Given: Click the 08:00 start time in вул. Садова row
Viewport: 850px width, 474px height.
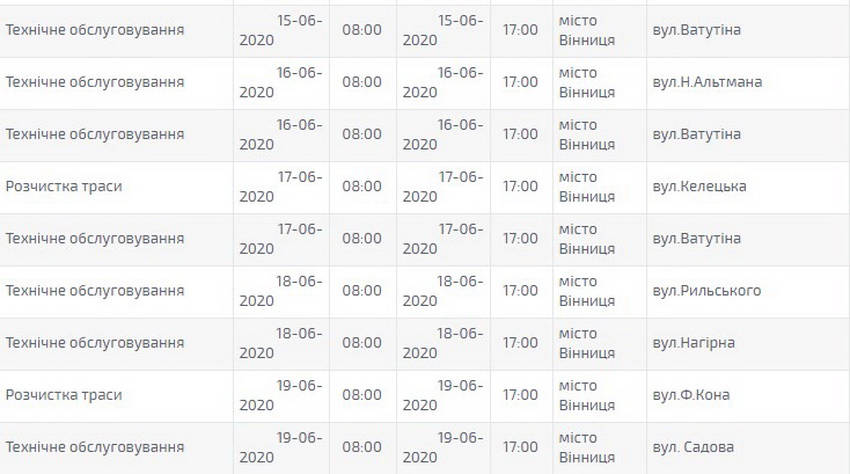Looking at the screenshot, I should tap(362, 447).
